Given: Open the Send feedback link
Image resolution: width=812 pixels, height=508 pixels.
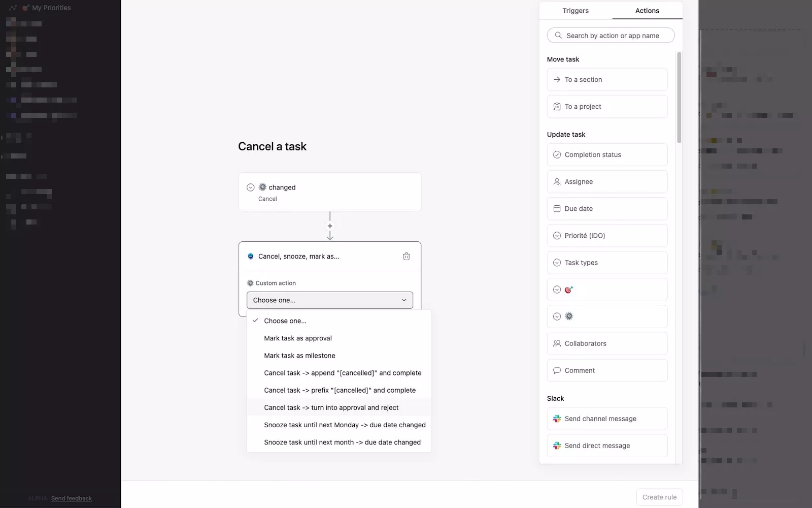Looking at the screenshot, I should tap(72, 498).
